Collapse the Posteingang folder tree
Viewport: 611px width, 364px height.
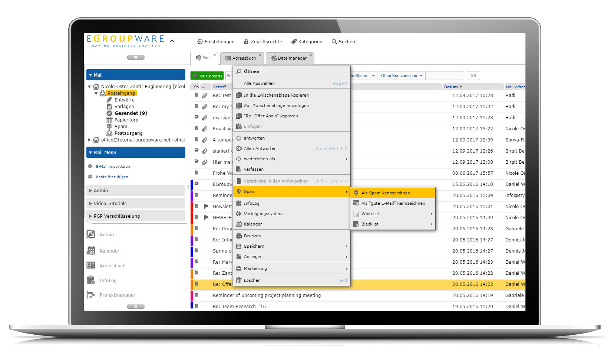click(97, 93)
